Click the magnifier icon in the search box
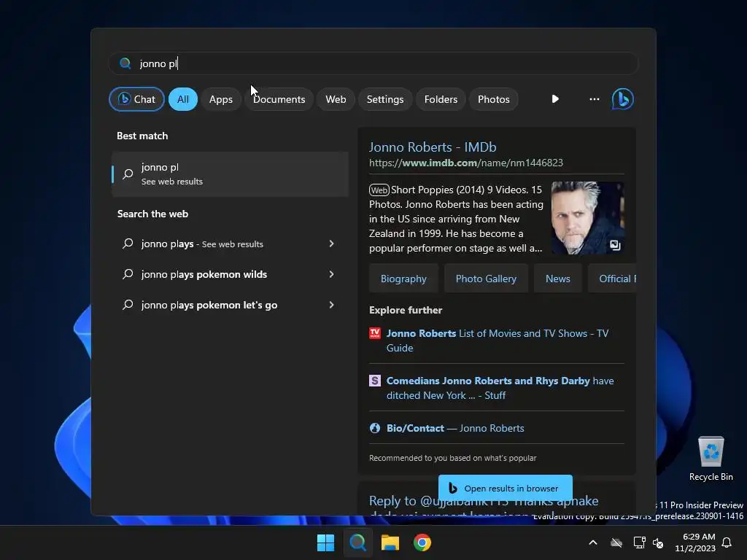 pyautogui.click(x=125, y=63)
